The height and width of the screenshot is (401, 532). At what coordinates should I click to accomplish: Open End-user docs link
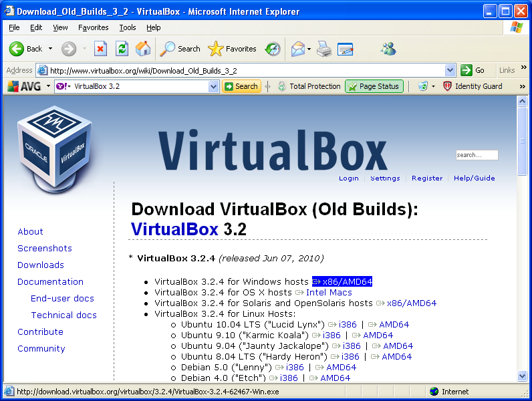point(62,298)
